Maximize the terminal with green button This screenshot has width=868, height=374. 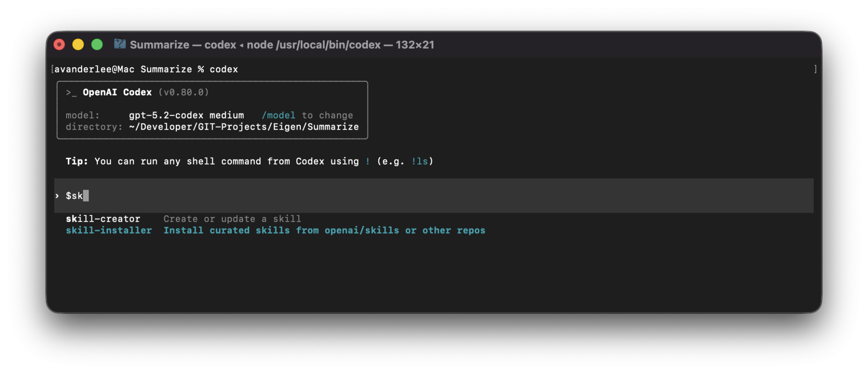click(x=97, y=45)
